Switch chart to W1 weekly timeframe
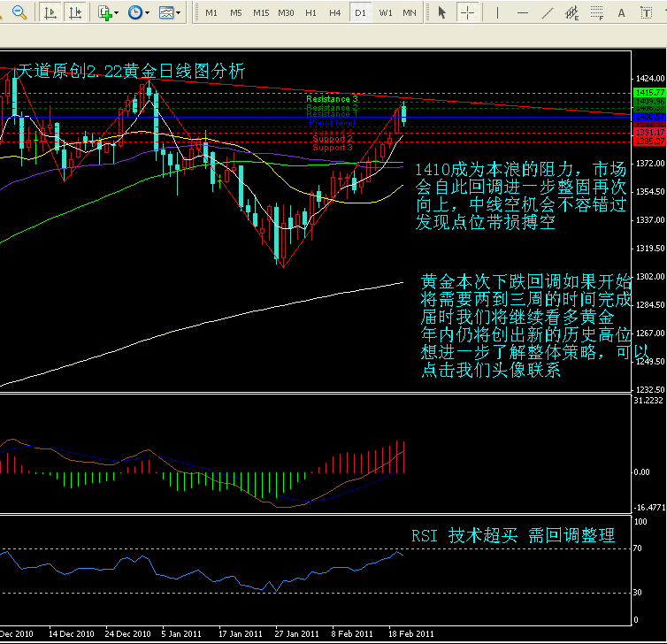 click(x=386, y=12)
